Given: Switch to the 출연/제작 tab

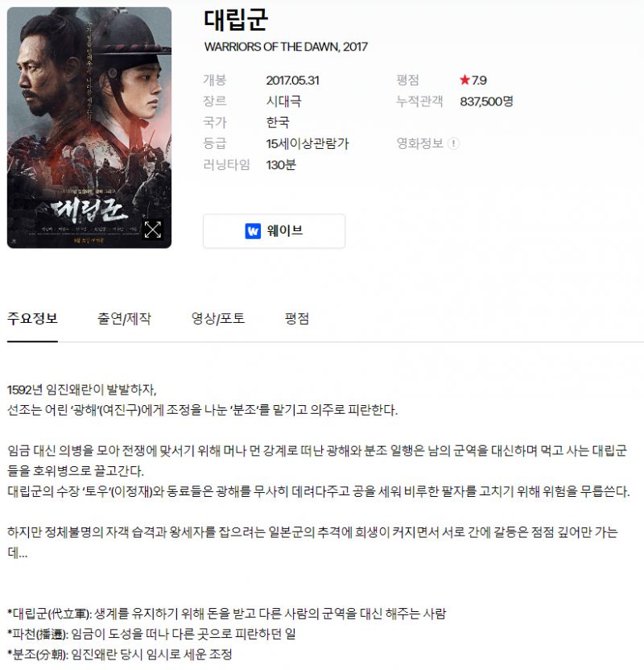Looking at the screenshot, I should point(124,318).
